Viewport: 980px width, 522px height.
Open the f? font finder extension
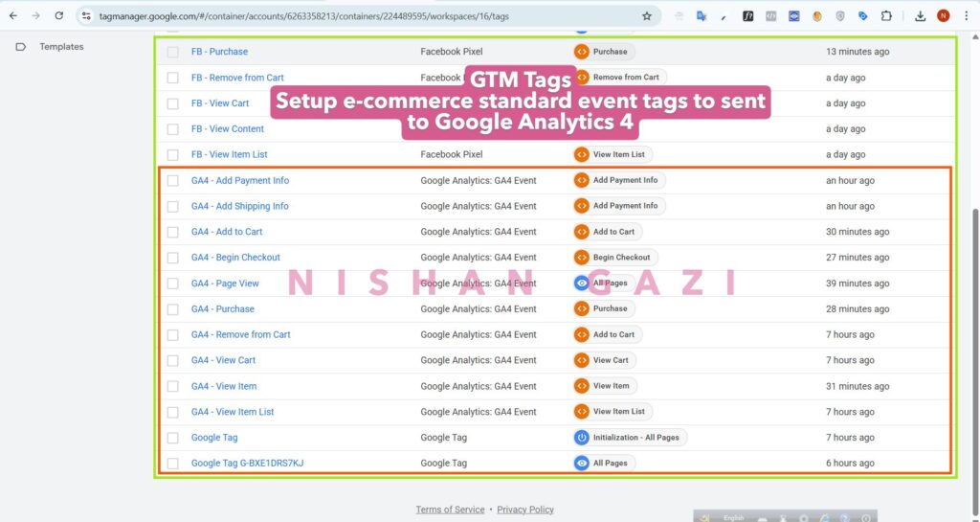[747, 16]
